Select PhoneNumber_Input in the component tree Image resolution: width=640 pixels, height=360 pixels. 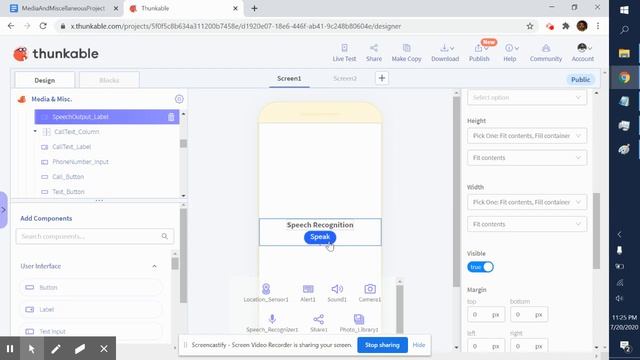pos(80,162)
